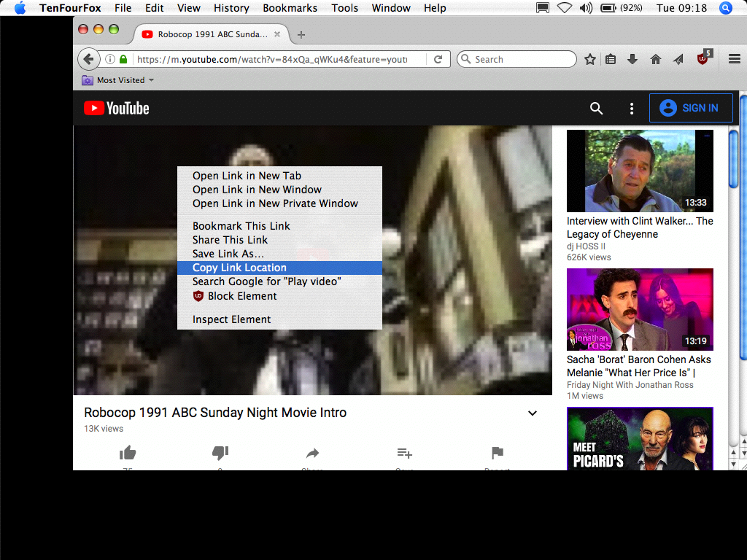Viewport: 747px width, 560px height.
Task: Show your bookmarks list icon
Action: 611,60
